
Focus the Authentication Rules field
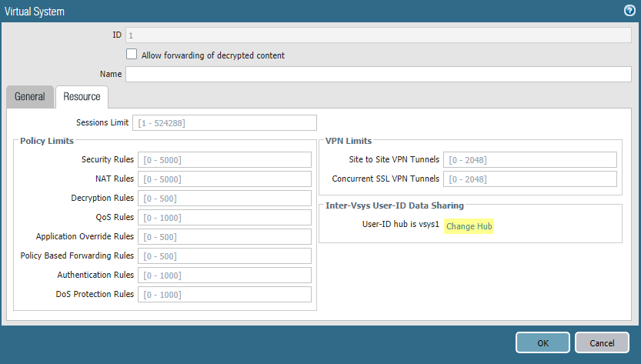click(x=225, y=275)
